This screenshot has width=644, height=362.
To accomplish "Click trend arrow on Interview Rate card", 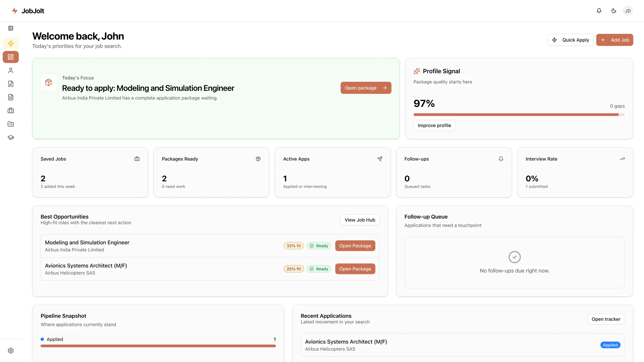I will click(622, 159).
